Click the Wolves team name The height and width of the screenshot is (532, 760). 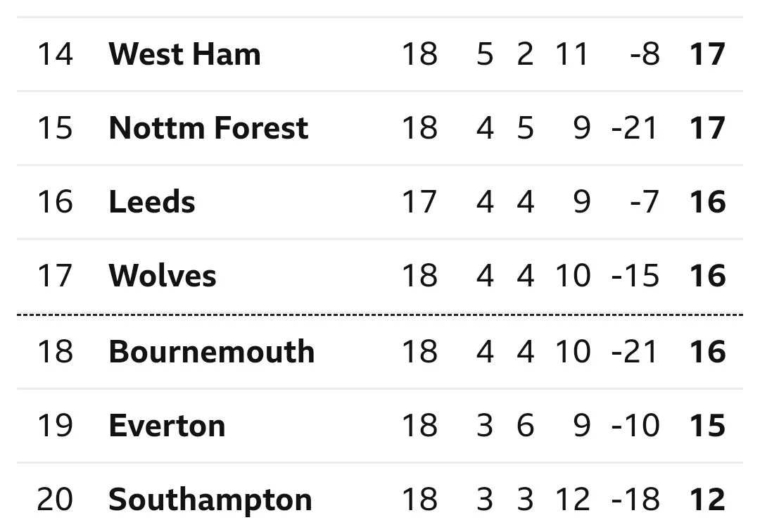(163, 276)
